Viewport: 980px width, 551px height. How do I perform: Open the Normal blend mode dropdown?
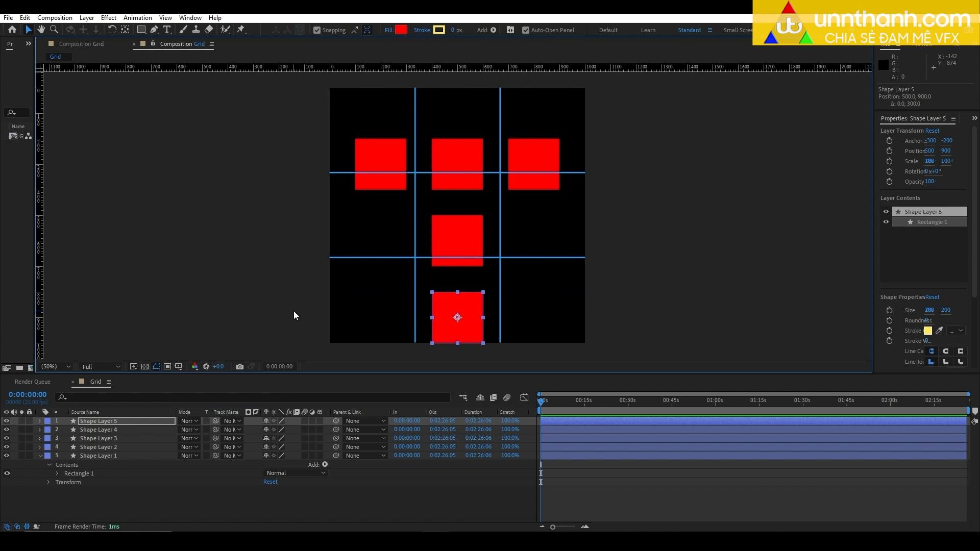click(295, 473)
